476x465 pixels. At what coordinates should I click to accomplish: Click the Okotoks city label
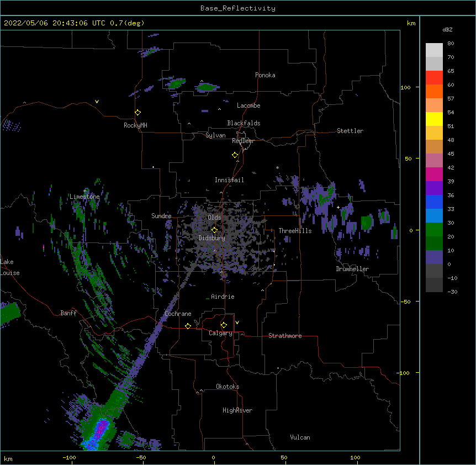tap(228, 387)
